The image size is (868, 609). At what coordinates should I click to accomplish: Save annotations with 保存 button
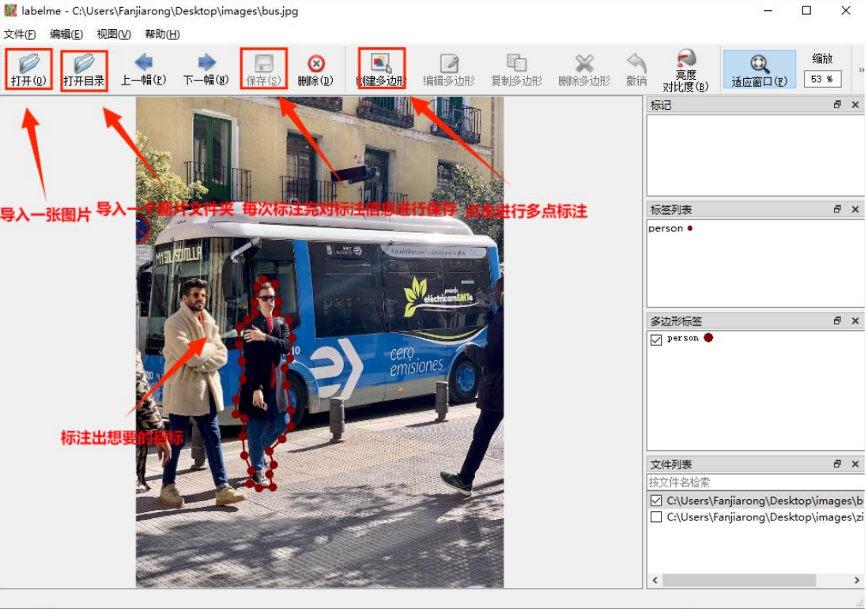(x=263, y=70)
